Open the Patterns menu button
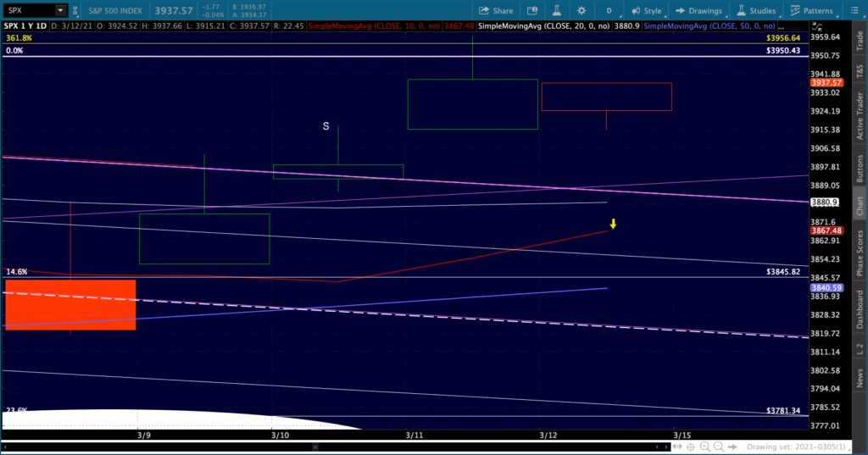868x455 pixels. 811,10
